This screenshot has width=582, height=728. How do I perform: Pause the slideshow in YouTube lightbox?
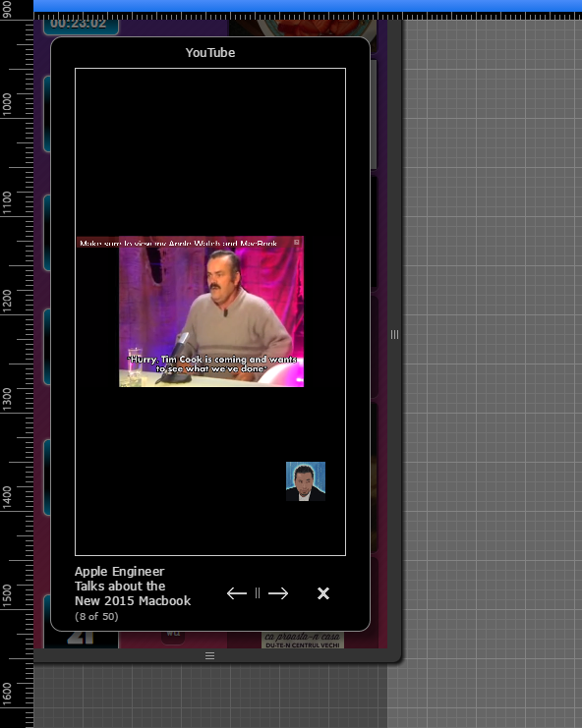258,592
